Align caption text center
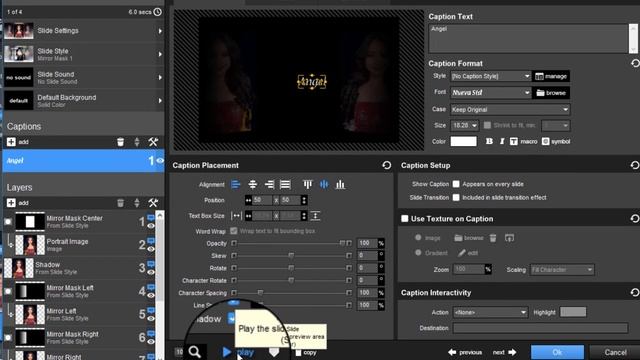This screenshot has width=640, height=360. pos(253,184)
